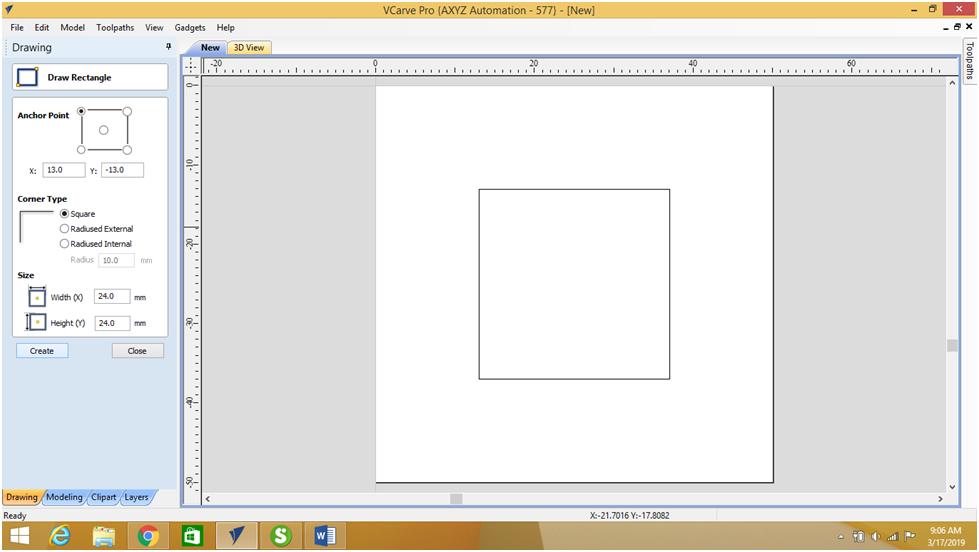Show hidden tray icons arrow
Screen dimensions: 979x552
[x=841, y=537]
